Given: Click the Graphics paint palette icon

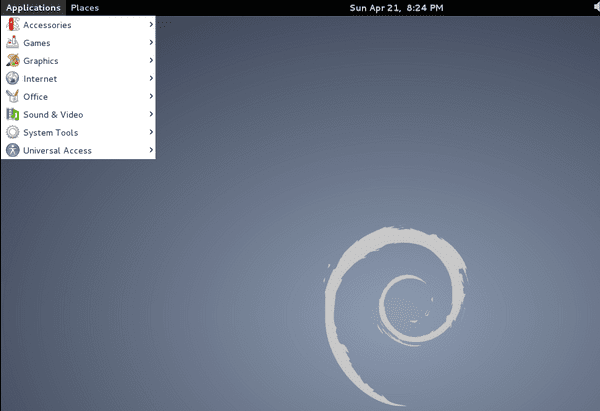Looking at the screenshot, I should pyautogui.click(x=13, y=60).
